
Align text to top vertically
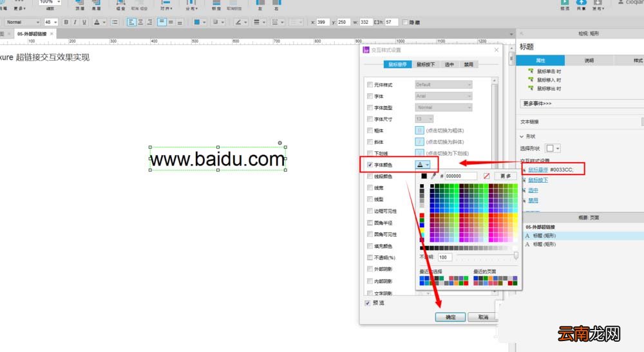[x=162, y=22]
